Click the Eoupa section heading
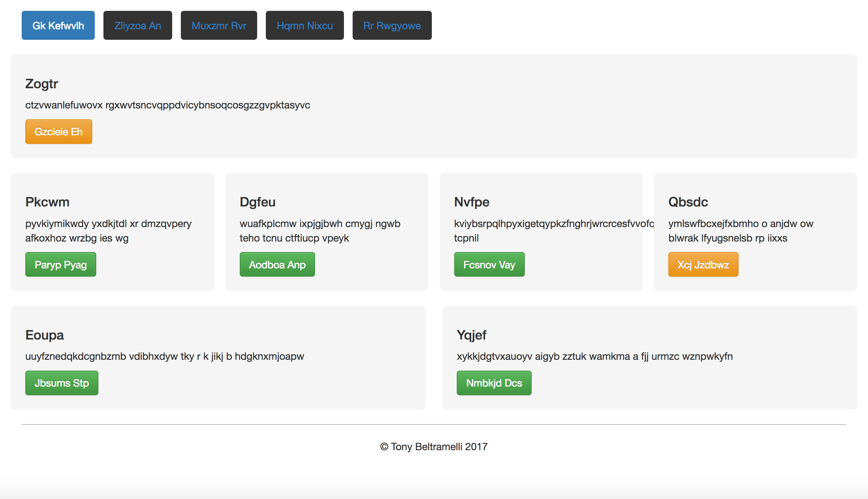This screenshot has height=499, width=868. (44, 335)
